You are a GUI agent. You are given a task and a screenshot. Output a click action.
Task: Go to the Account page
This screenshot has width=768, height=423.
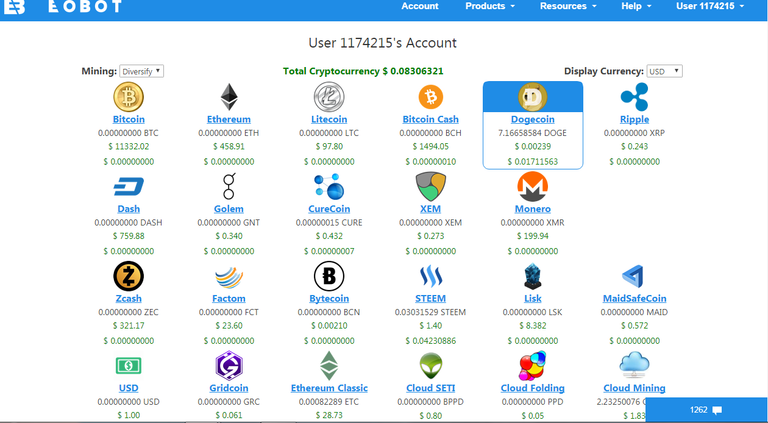tap(420, 6)
